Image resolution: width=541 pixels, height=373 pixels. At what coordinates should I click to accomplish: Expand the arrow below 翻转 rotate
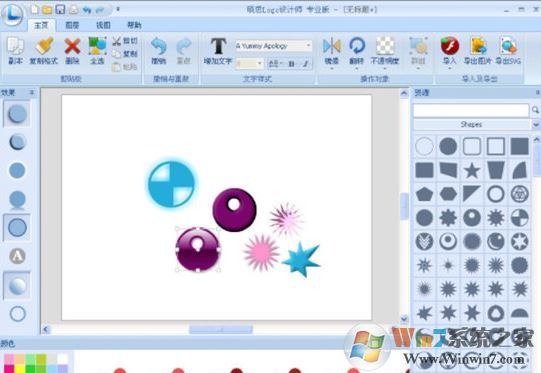[x=357, y=68]
